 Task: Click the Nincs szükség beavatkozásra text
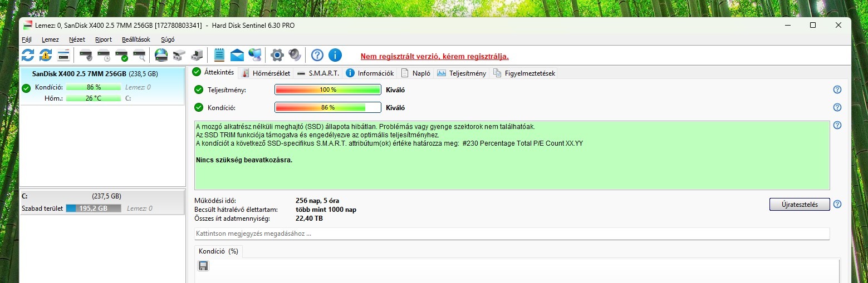tap(244, 160)
